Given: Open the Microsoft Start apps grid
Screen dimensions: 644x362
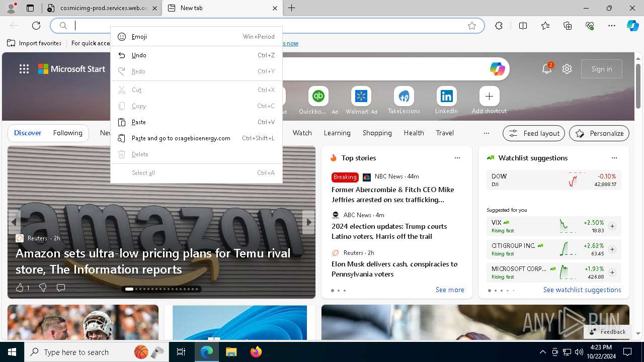Looking at the screenshot, I should pos(24,69).
